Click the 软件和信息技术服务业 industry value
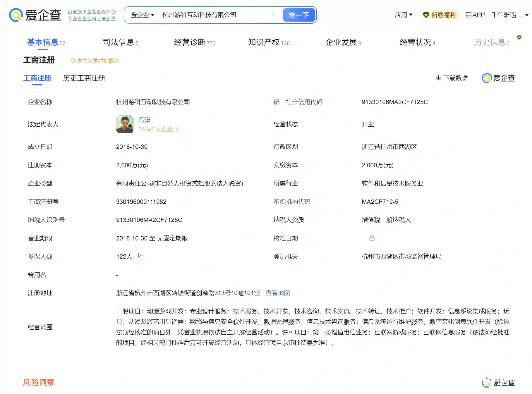 coord(392,183)
